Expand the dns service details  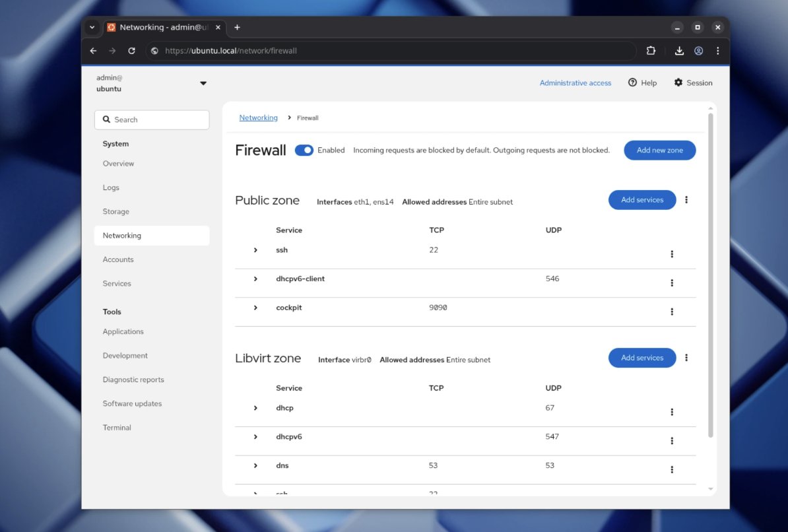pyautogui.click(x=255, y=465)
